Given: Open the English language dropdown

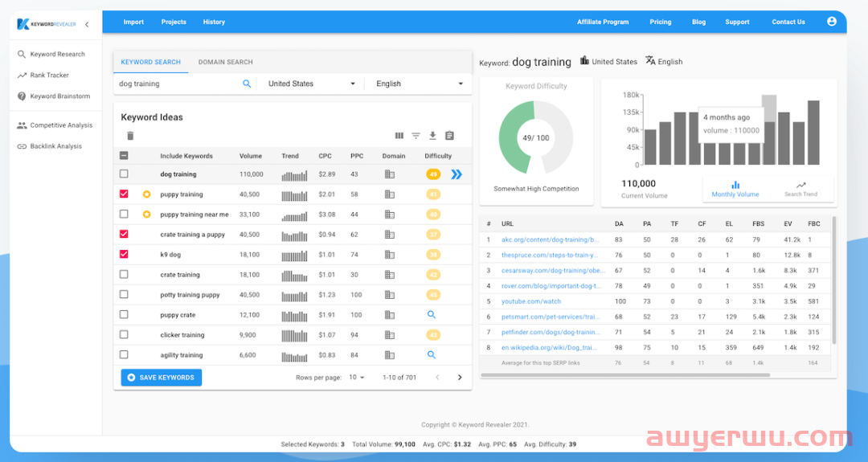Looking at the screenshot, I should point(419,84).
